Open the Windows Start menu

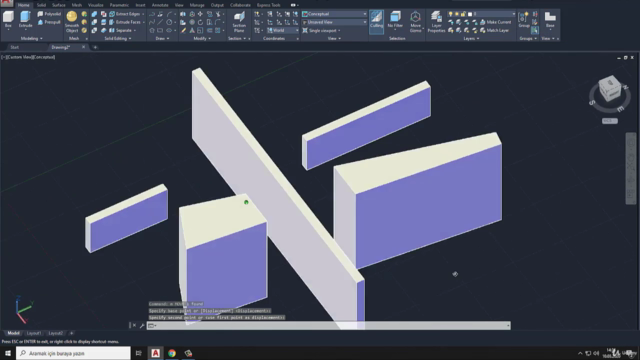click(8, 353)
